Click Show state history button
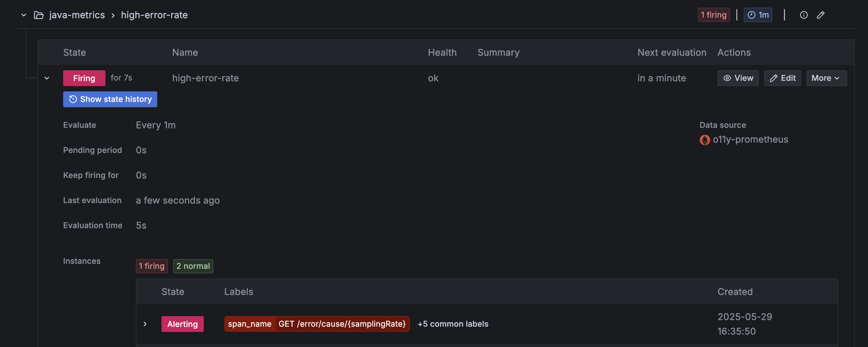 click(x=110, y=99)
